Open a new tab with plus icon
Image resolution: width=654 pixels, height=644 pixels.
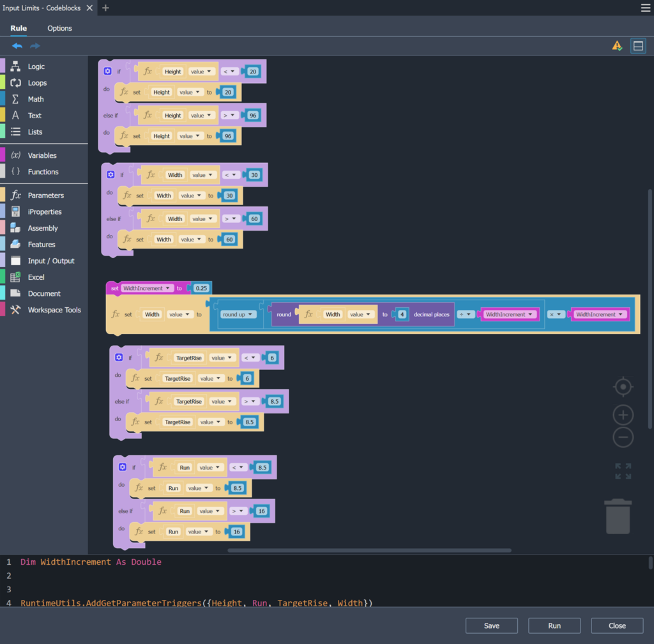click(x=105, y=8)
